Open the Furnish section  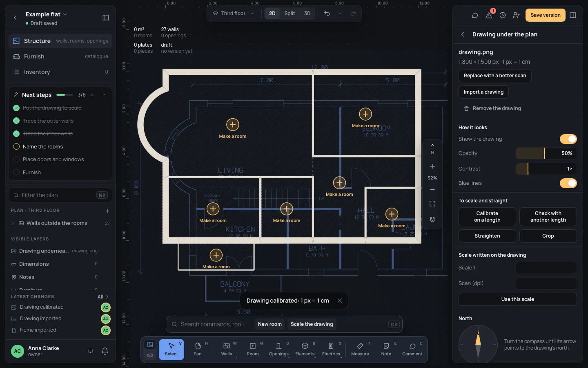60,56
